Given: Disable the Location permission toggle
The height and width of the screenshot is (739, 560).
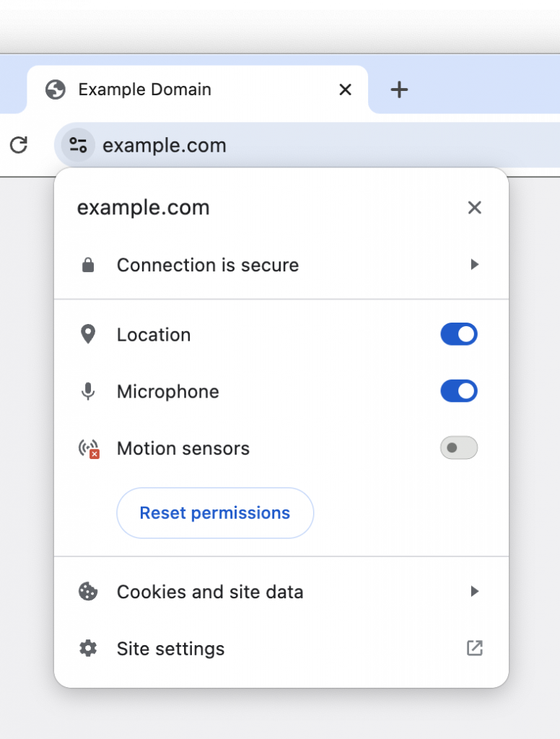Looking at the screenshot, I should pos(459,333).
